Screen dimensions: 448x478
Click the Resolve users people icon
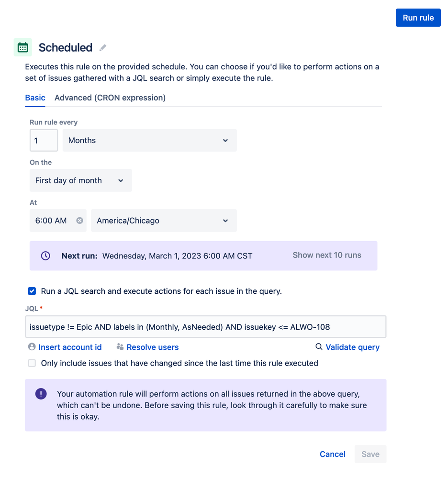click(120, 347)
